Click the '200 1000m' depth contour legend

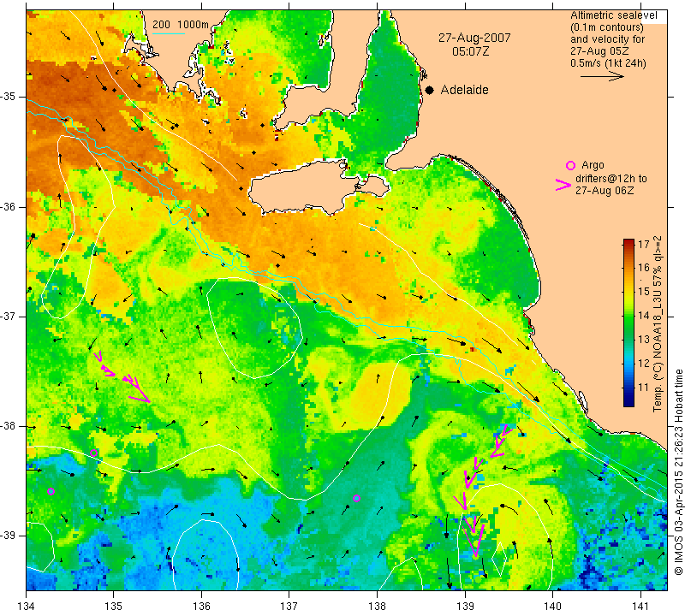pyautogui.click(x=181, y=25)
